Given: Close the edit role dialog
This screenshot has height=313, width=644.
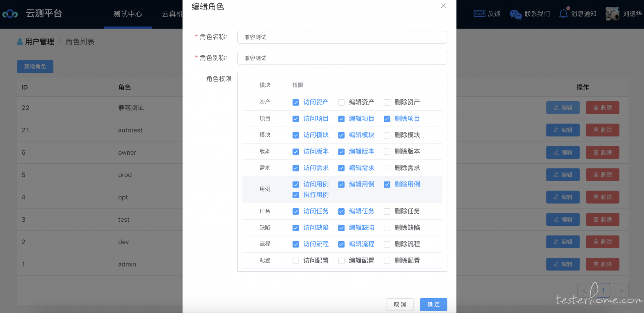Looking at the screenshot, I should (443, 6).
